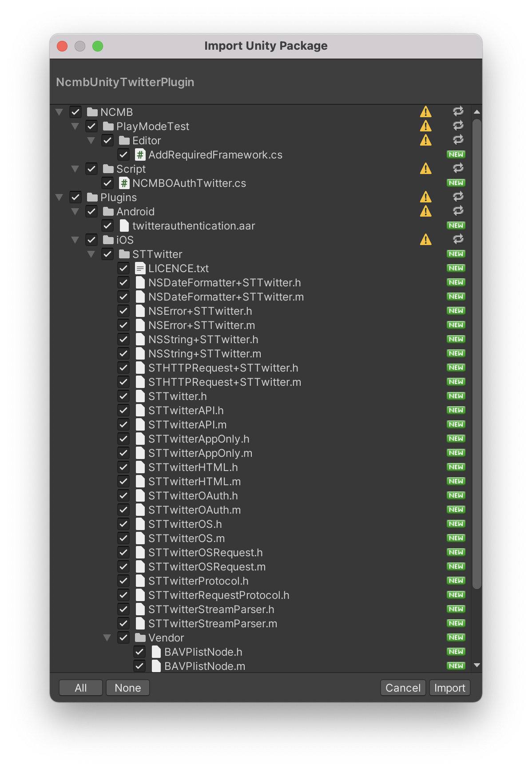Collapse the Script folder triangle
This screenshot has width=532, height=768.
pos(75,169)
